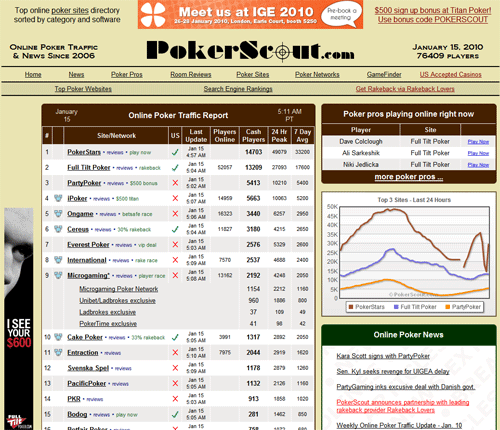The image size is (500, 430).
Task: Open the Poker Sites menu item
Action: pyautogui.click(x=253, y=75)
